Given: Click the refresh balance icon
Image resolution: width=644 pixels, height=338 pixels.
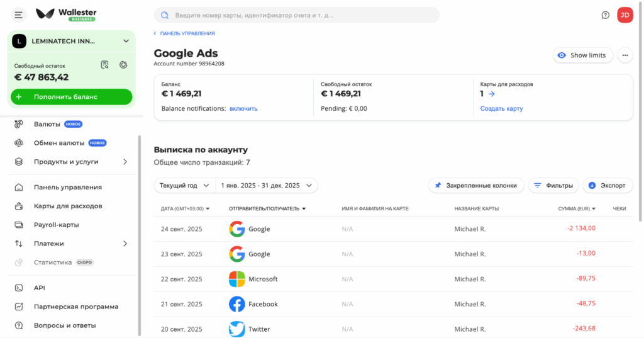Looking at the screenshot, I should click(123, 65).
